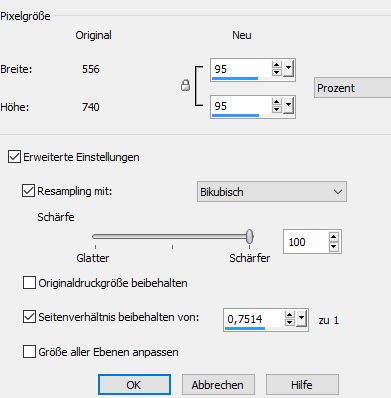Increase the Schärfe value with up arrow
Viewport: 391px width, 398px height.
pyautogui.click(x=334, y=237)
